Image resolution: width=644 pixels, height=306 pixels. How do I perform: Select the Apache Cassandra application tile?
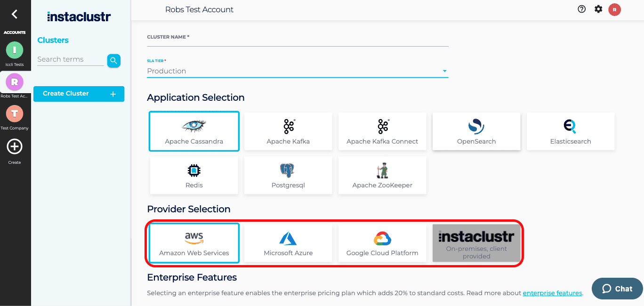tap(194, 131)
